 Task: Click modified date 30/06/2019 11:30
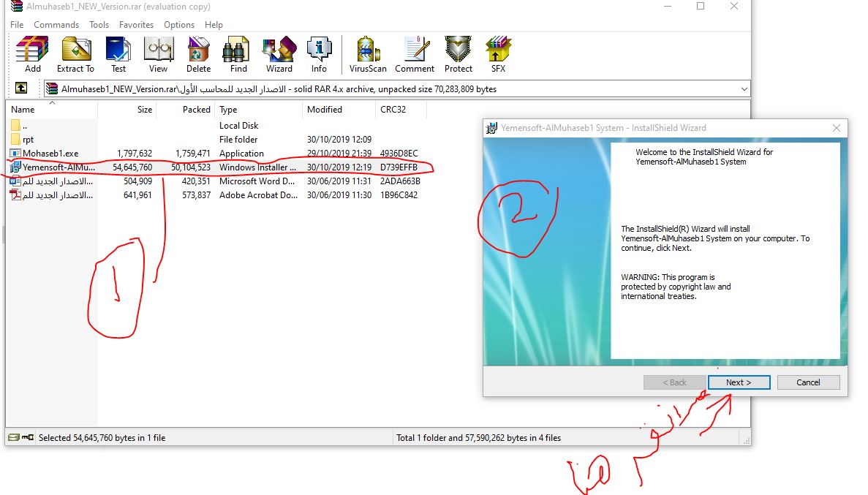[339, 195]
